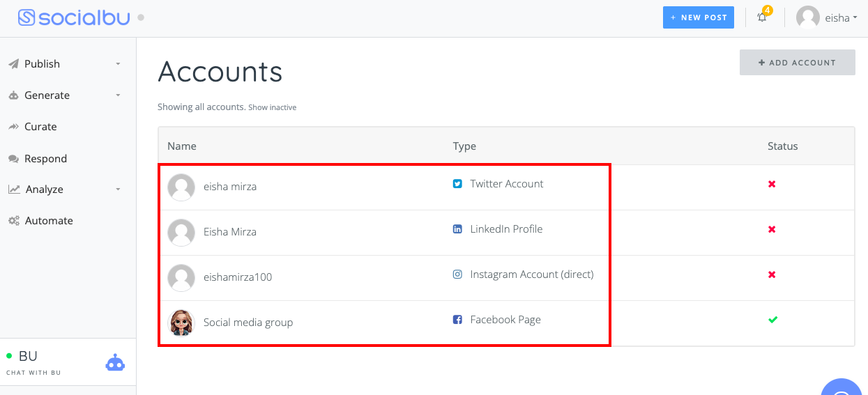The height and width of the screenshot is (395, 868).
Task: Expand the Publish menu arrow
Action: (x=118, y=64)
